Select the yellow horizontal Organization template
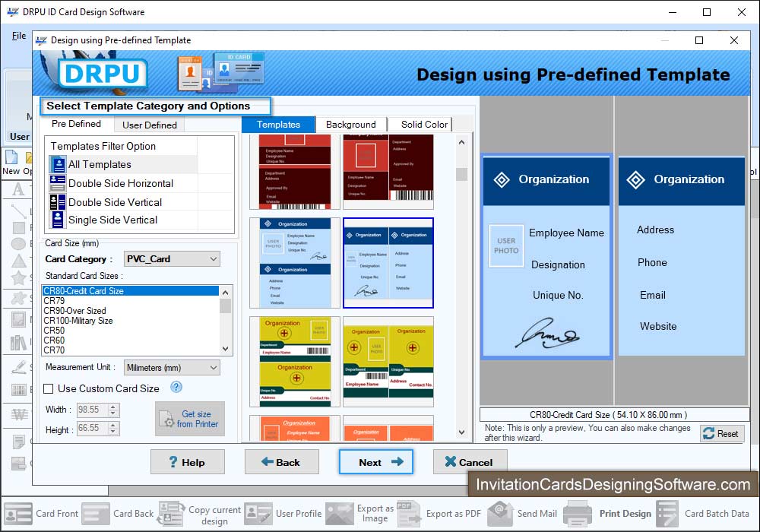The image size is (760, 532). point(388,362)
